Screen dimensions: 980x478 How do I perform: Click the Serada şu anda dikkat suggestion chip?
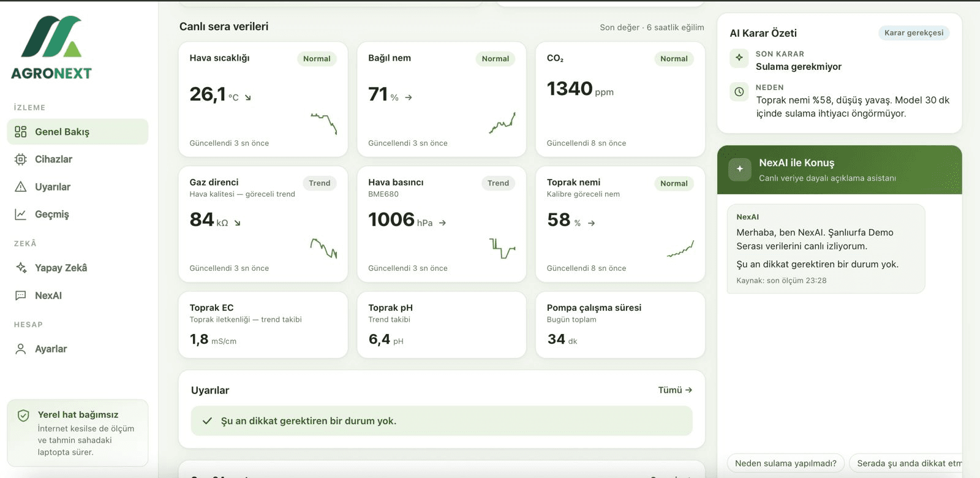tap(906, 463)
